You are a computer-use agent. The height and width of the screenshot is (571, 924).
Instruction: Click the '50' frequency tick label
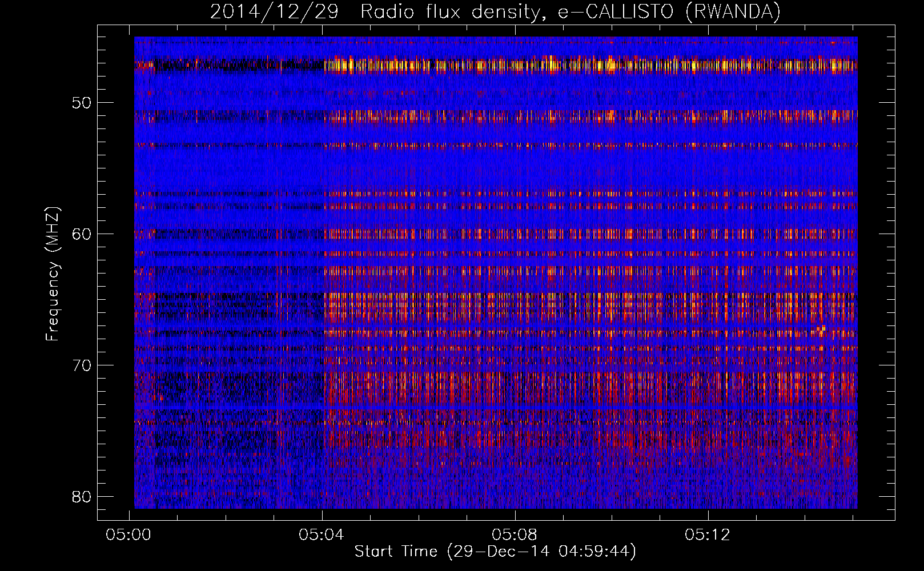82,103
